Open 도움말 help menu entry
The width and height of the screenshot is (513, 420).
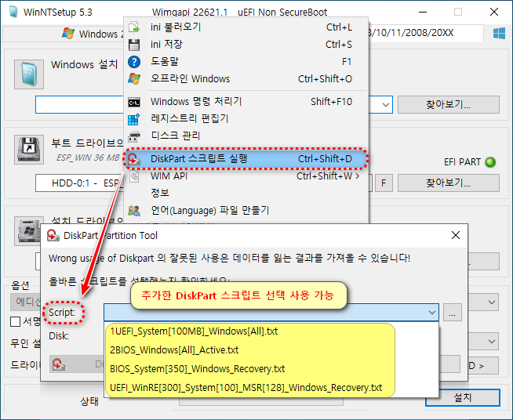(x=246, y=61)
